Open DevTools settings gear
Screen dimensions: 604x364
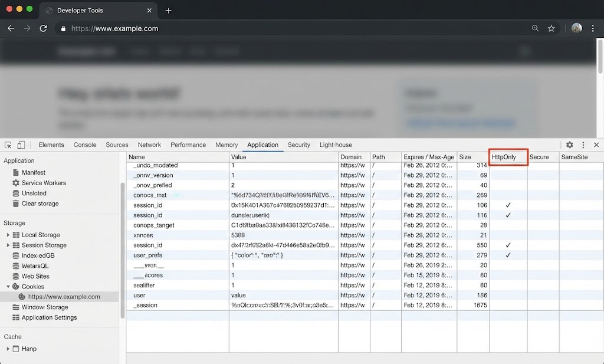[569, 145]
